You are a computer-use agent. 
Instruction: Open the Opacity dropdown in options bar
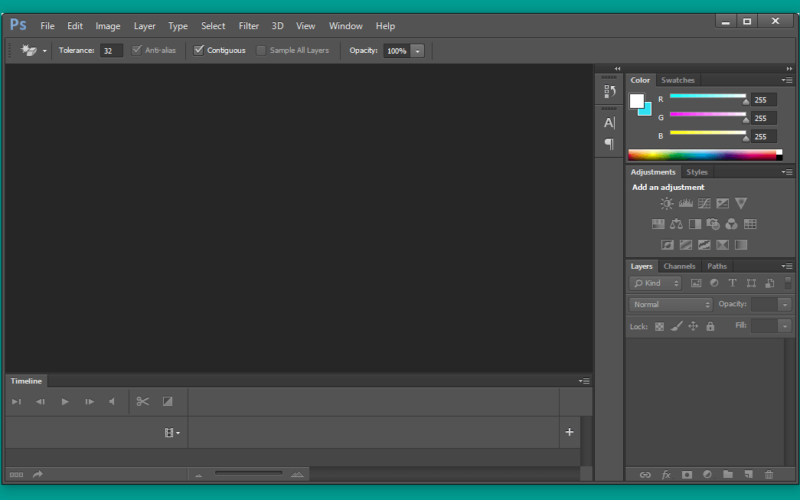(x=417, y=51)
